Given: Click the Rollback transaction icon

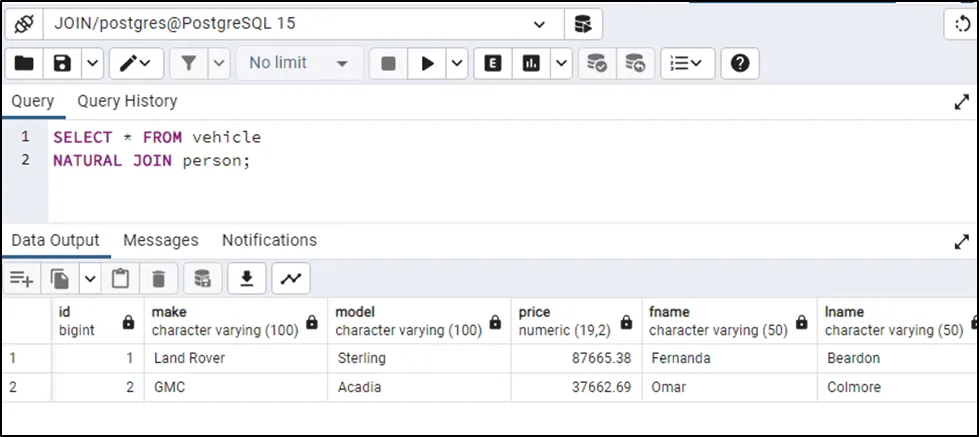Looking at the screenshot, I should tap(635, 63).
